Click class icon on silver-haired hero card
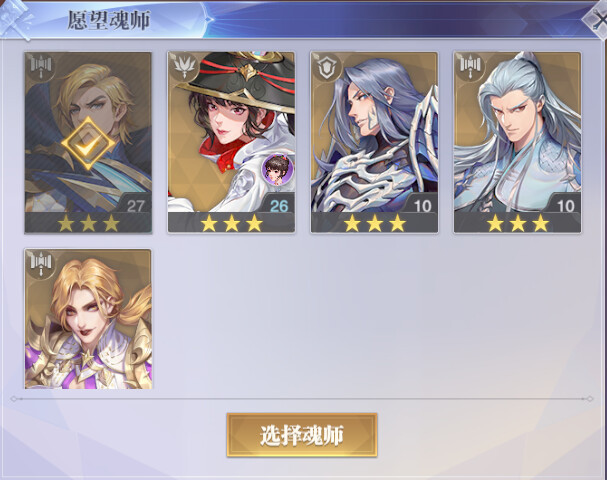This screenshot has height=480, width=607. click(471, 67)
